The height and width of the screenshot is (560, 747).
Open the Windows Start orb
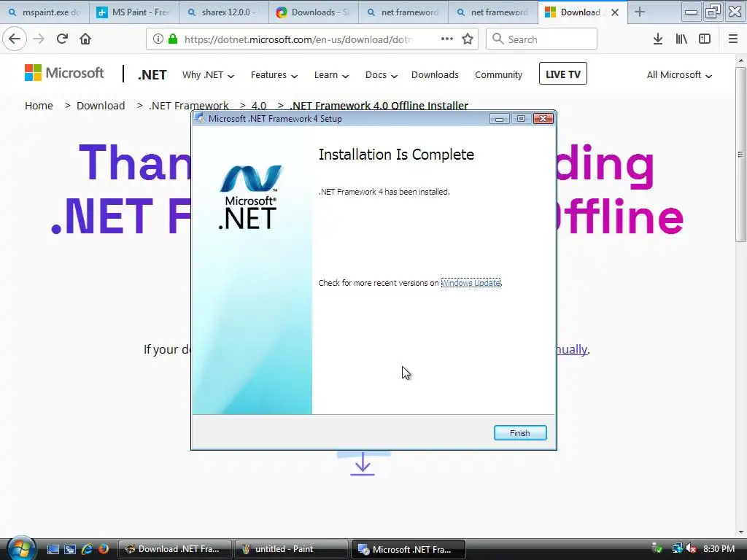point(21,548)
